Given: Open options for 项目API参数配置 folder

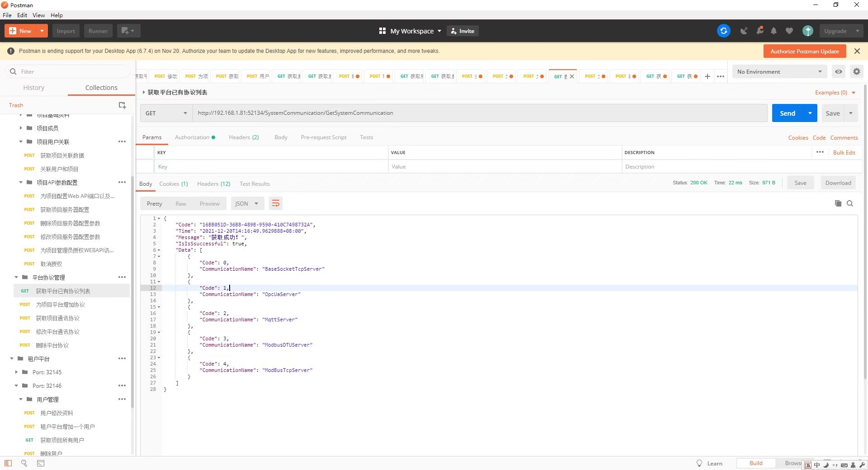Looking at the screenshot, I should click(x=122, y=182).
